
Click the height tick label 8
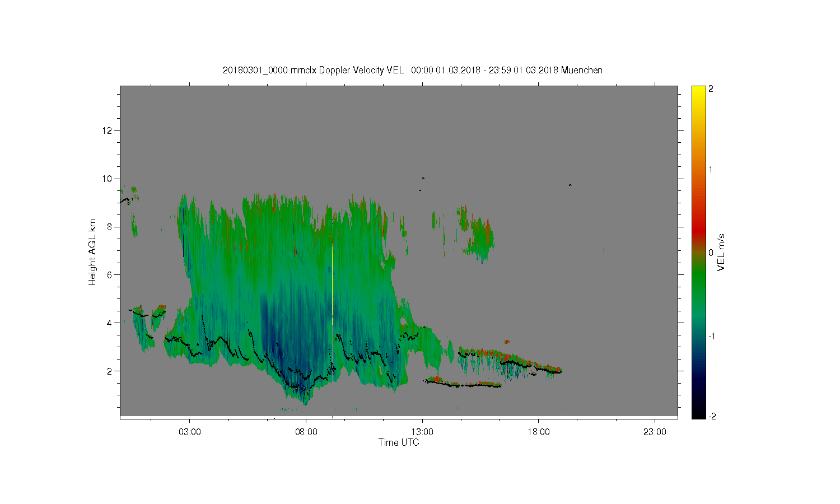coord(110,227)
